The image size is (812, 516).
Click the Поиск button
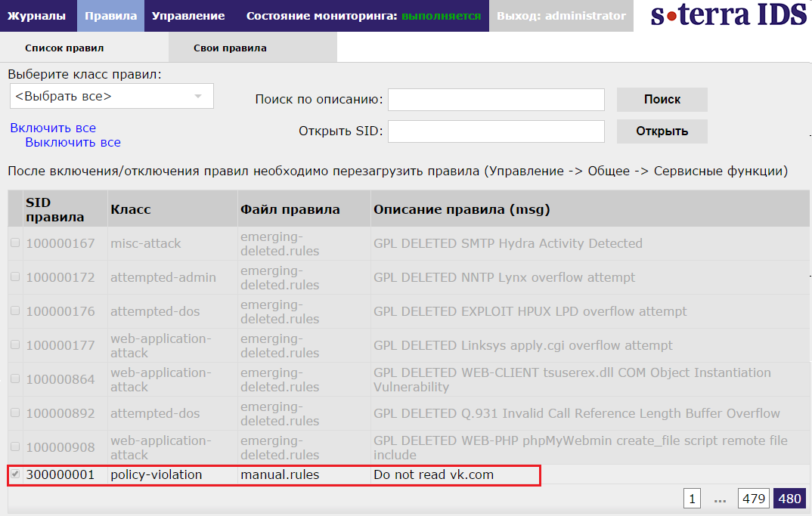tap(662, 100)
